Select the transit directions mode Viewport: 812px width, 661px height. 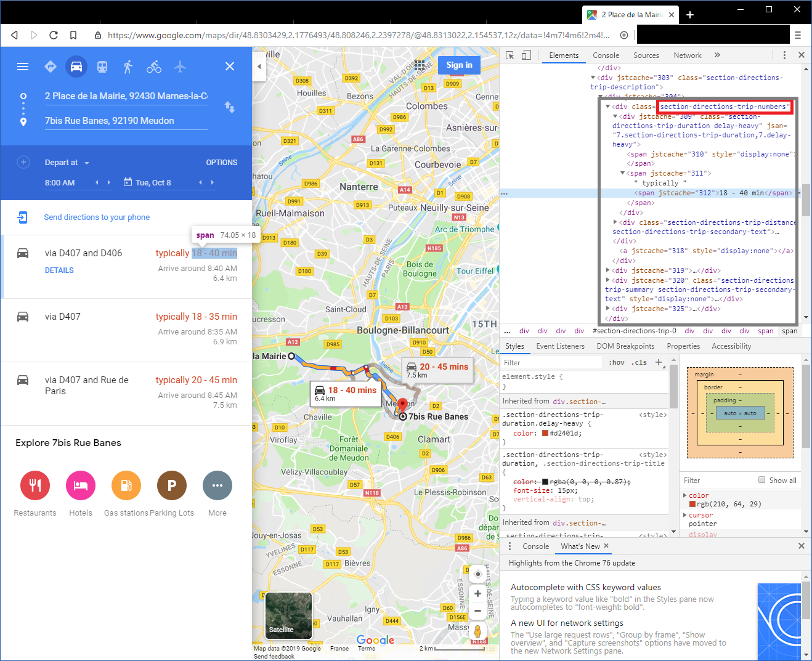click(x=102, y=66)
